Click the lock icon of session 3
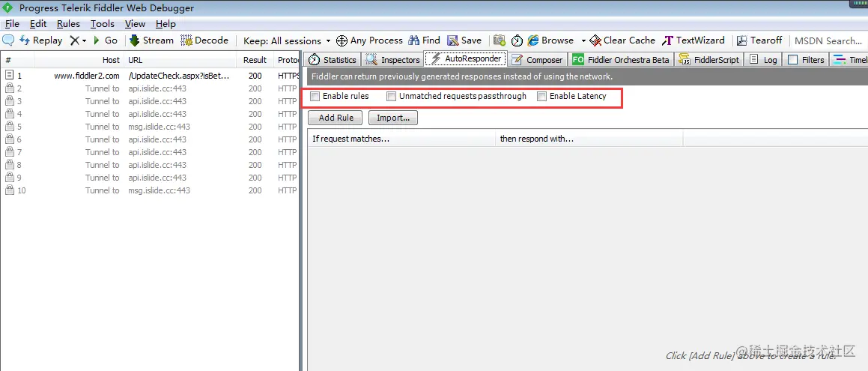 pos(9,100)
